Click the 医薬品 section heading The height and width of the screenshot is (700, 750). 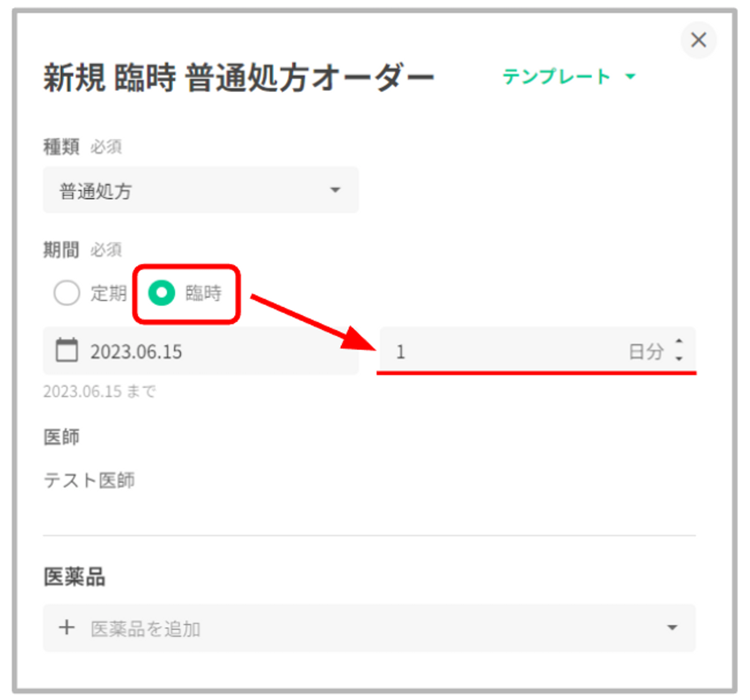(x=74, y=577)
